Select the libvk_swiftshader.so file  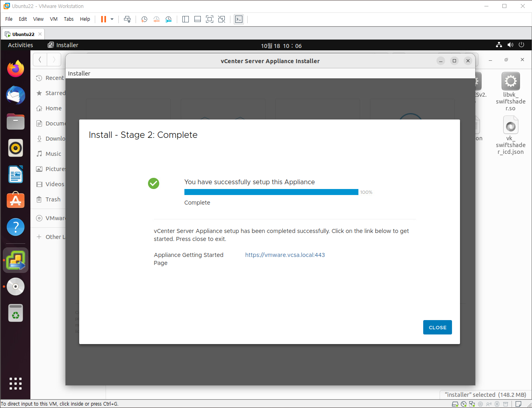(510, 92)
